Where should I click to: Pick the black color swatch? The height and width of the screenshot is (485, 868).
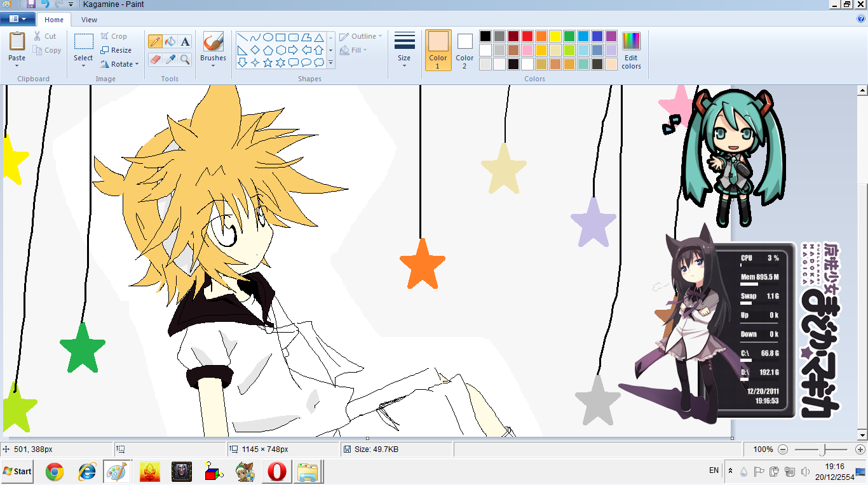[485, 36]
